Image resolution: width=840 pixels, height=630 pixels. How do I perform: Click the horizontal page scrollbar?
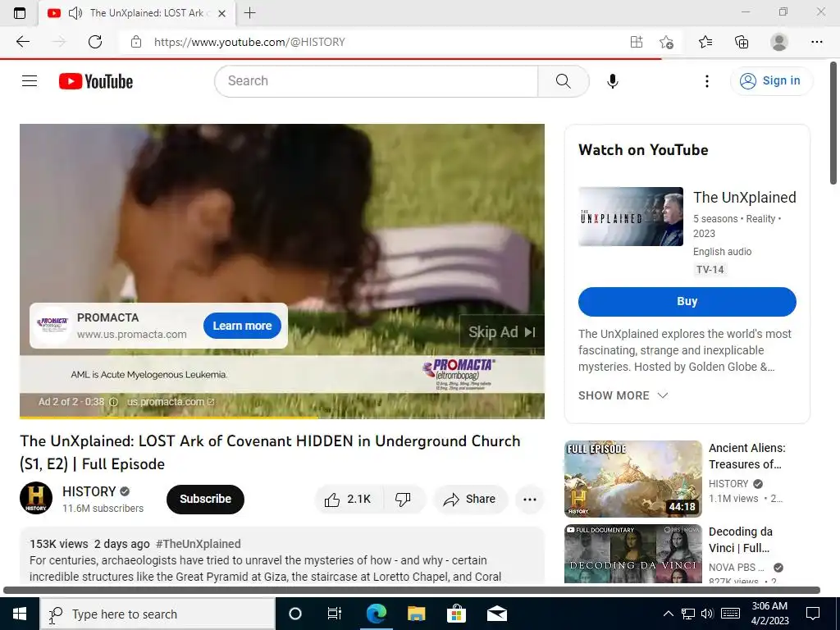click(412, 591)
